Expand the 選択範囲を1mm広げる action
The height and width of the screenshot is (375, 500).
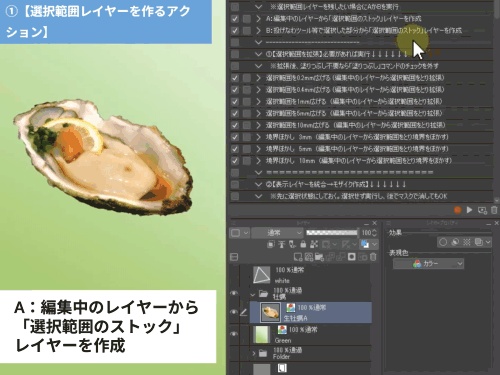[x=259, y=102]
